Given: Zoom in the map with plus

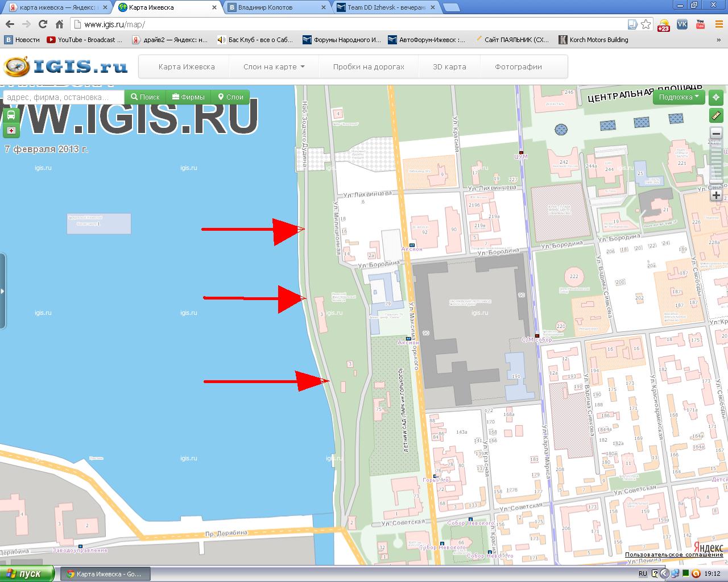Looking at the screenshot, I should 716,196.
